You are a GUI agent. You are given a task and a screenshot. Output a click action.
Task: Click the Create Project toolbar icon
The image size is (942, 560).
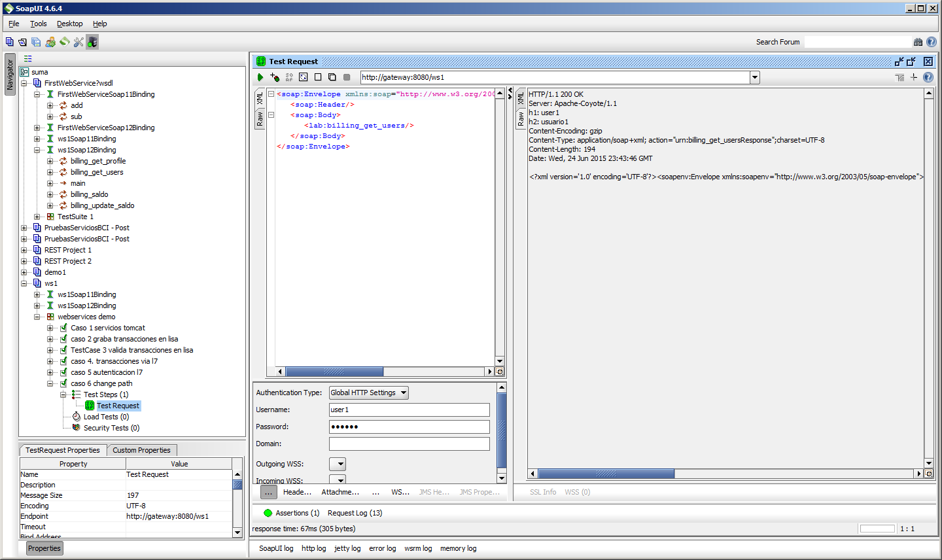pos(10,41)
